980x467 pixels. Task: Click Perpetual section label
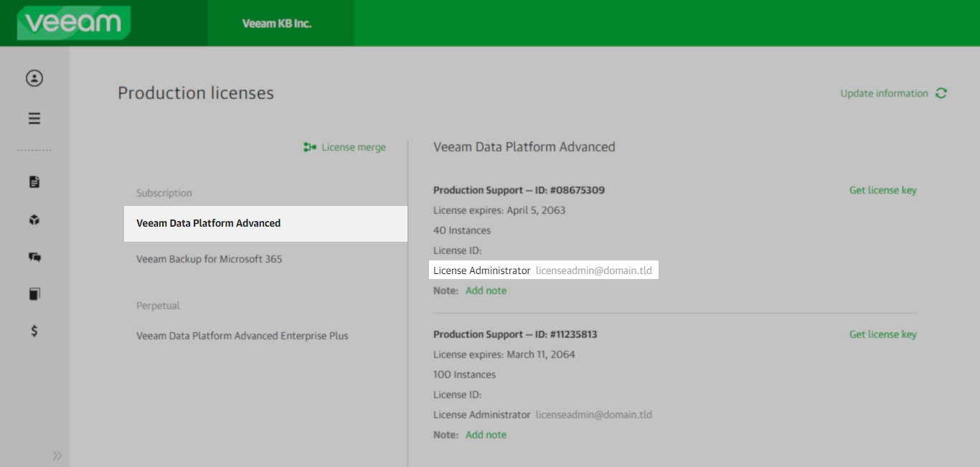point(158,306)
